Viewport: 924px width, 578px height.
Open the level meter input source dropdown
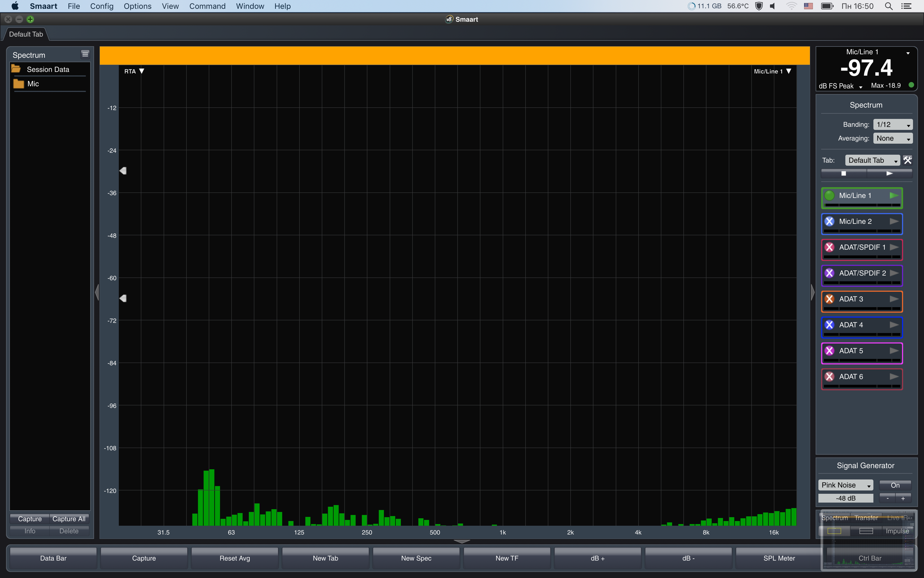908,53
